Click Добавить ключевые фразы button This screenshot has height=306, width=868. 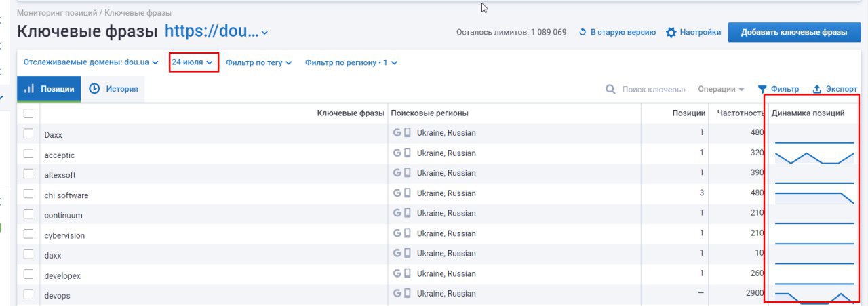pyautogui.click(x=794, y=32)
